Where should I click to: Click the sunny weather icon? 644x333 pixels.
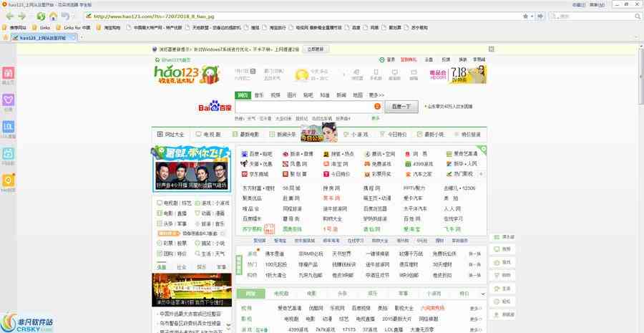click(301, 74)
